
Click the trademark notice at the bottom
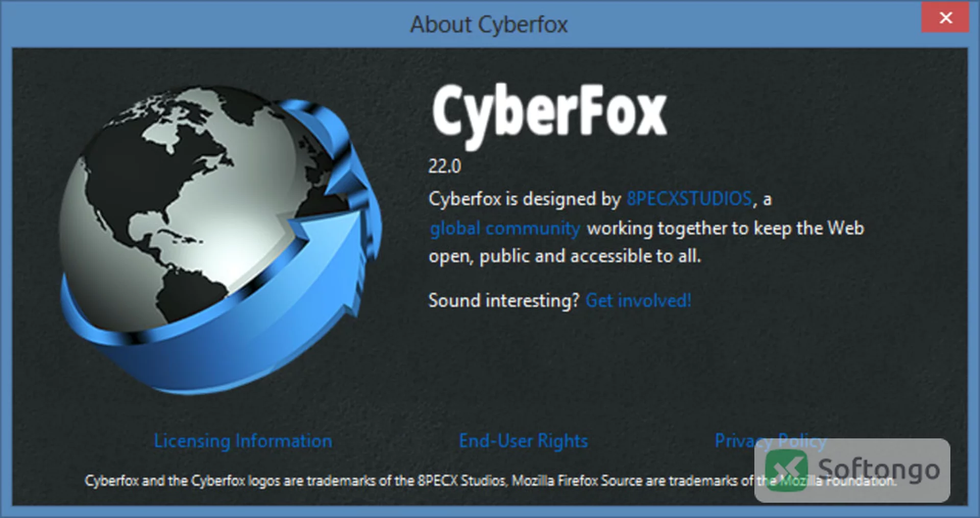491,481
